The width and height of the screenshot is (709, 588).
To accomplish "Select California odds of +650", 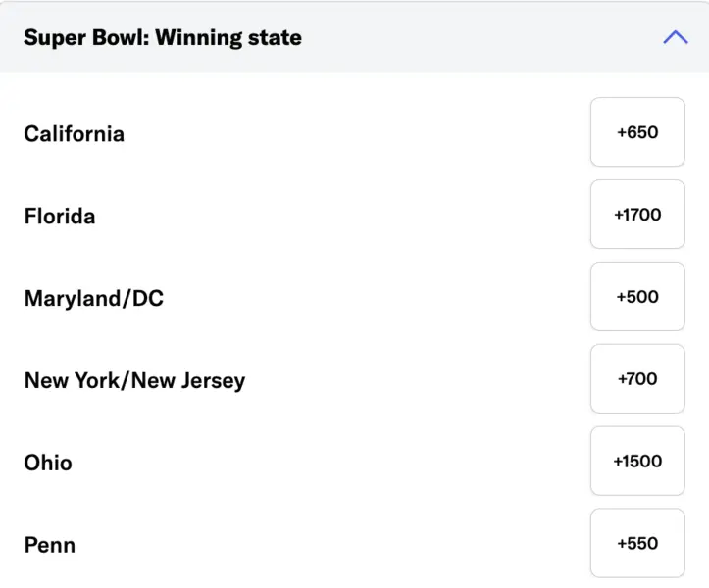I will pyautogui.click(x=637, y=132).
